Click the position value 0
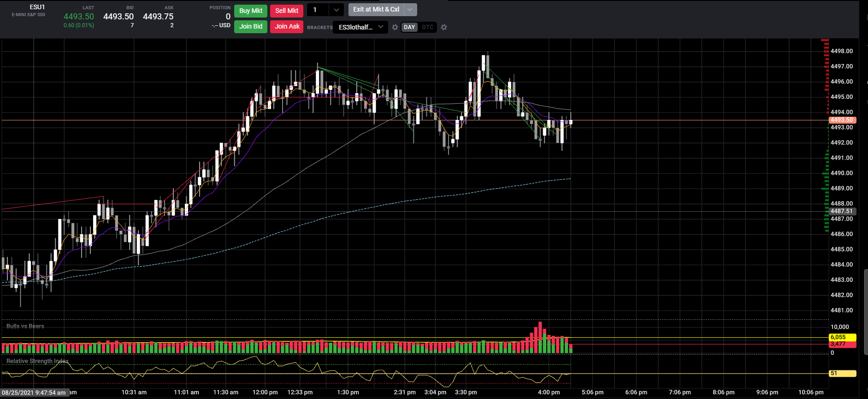Screen dimensions: 868x399 coord(228,17)
